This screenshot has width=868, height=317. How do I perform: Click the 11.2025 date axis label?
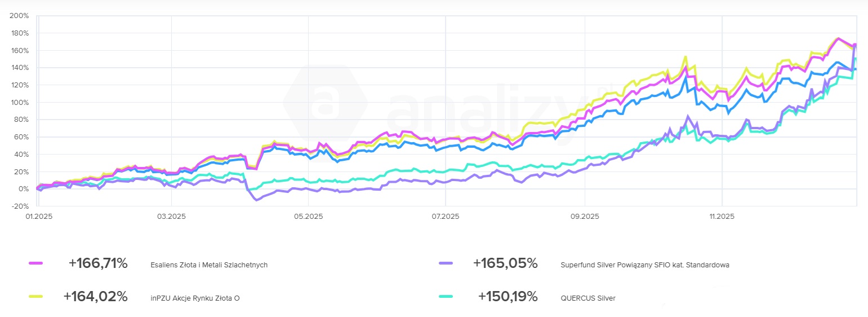coord(722,216)
